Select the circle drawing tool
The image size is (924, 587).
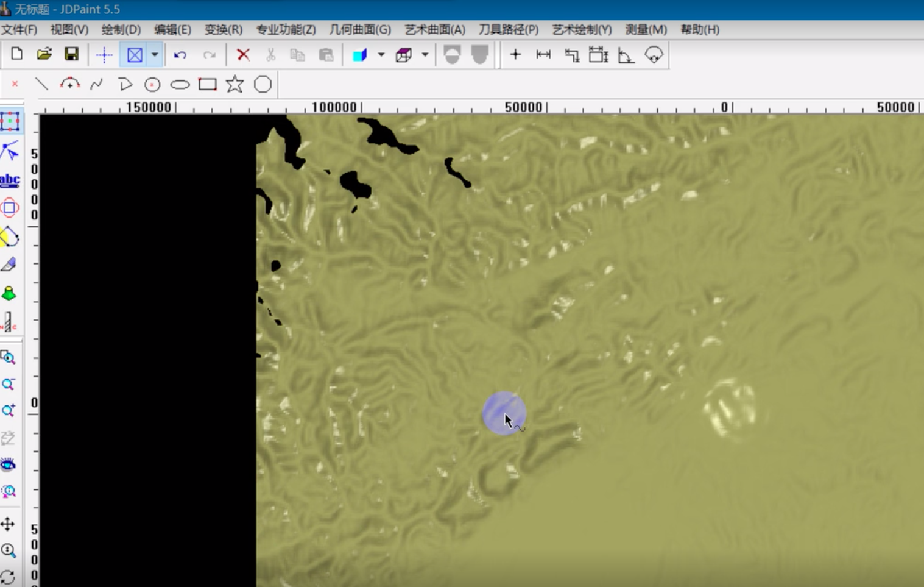(x=152, y=84)
